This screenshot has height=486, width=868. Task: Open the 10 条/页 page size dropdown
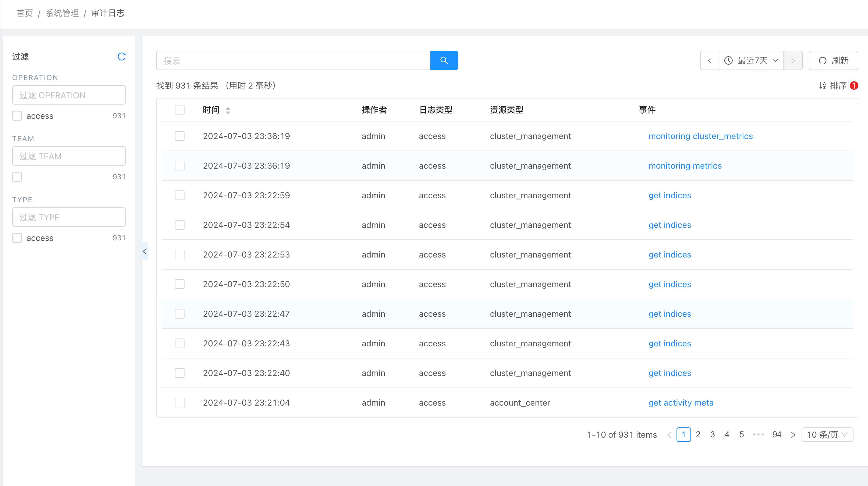click(x=827, y=435)
